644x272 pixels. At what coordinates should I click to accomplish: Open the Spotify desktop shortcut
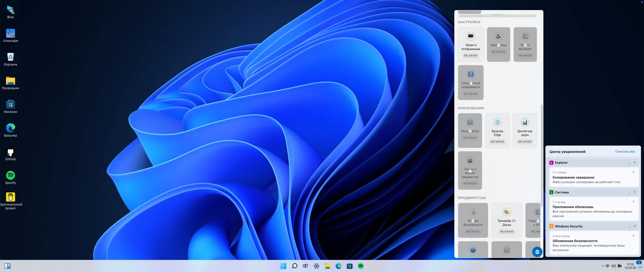coord(10,176)
